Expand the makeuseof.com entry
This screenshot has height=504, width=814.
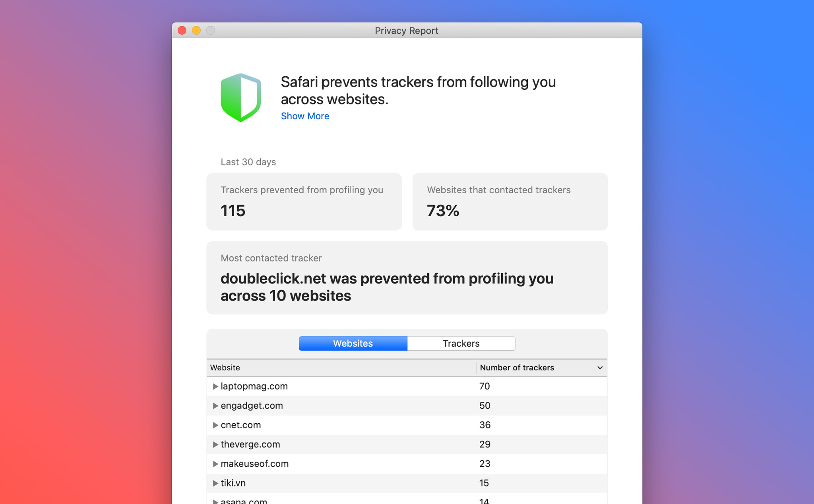[x=215, y=463]
